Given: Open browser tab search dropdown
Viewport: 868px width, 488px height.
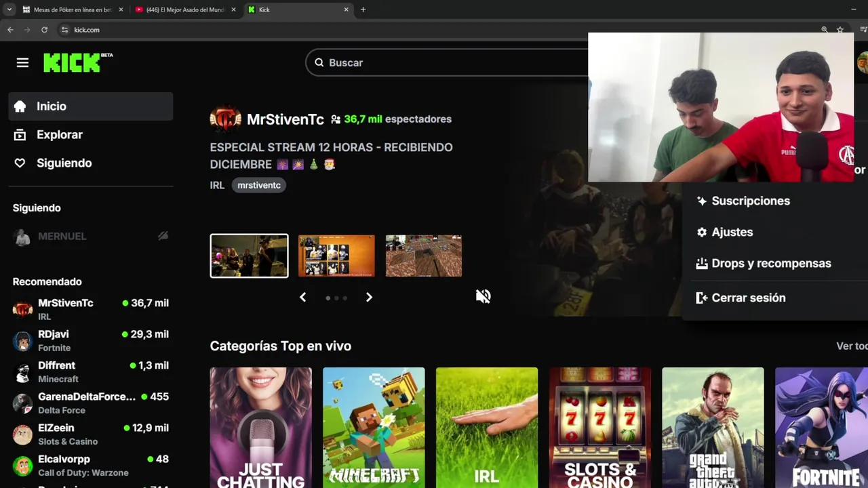Looking at the screenshot, I should 9,9.
